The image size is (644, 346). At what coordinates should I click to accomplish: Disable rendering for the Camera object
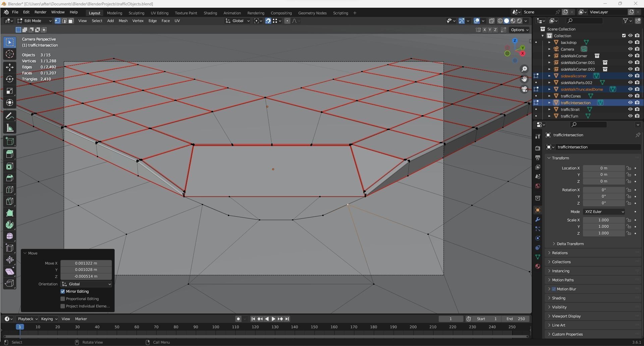tap(637, 49)
